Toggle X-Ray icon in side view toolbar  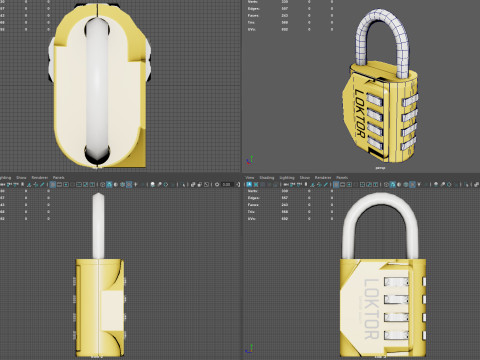pyautogui.click(x=193, y=184)
